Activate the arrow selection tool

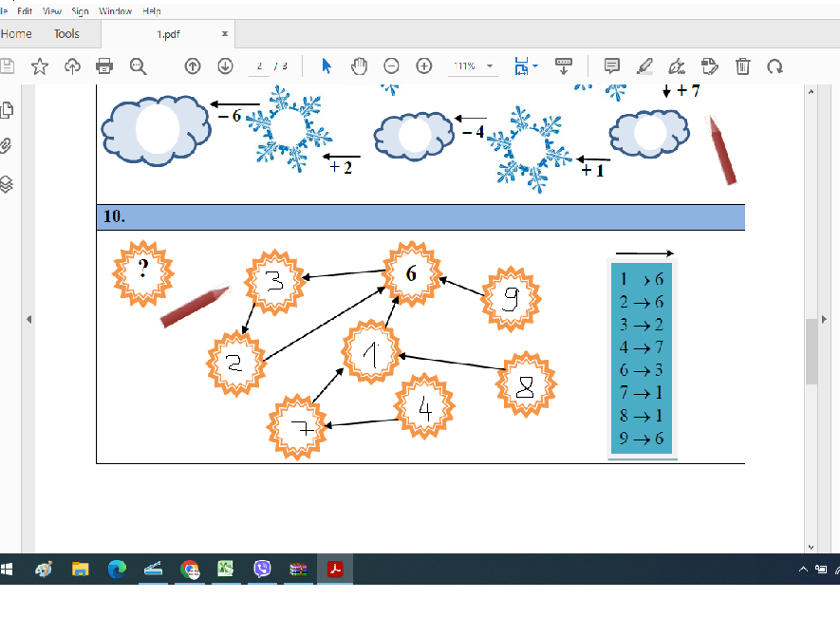(327, 65)
